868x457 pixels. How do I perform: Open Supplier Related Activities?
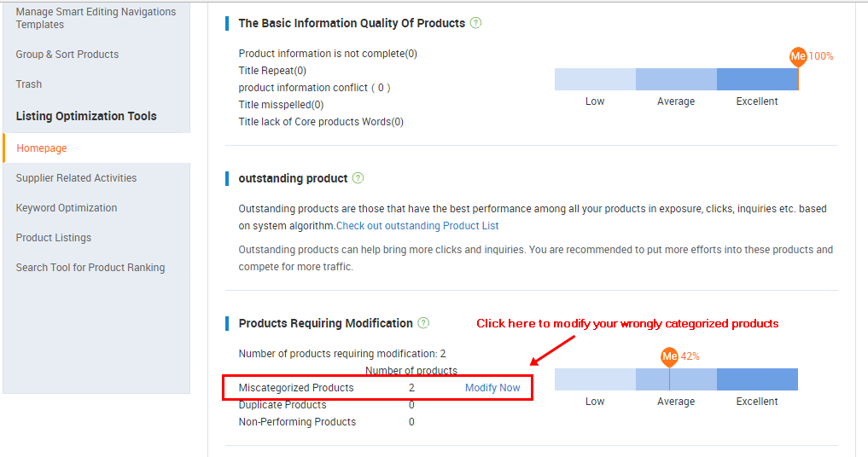(x=76, y=178)
